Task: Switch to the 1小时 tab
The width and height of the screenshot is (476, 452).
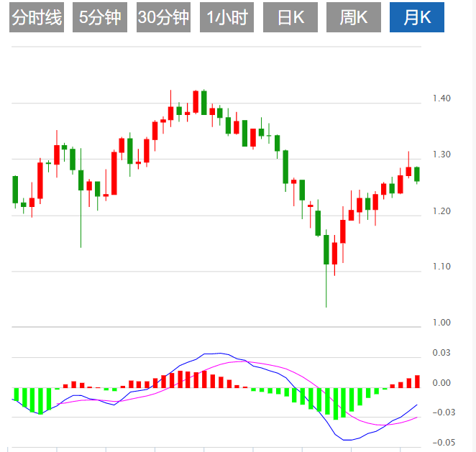Action: click(227, 18)
